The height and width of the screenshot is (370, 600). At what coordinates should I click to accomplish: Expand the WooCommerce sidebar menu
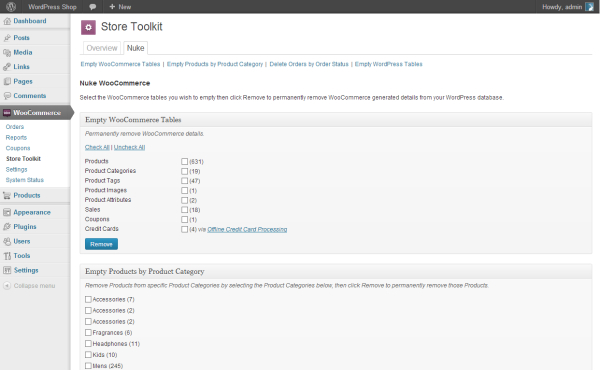tap(35, 112)
